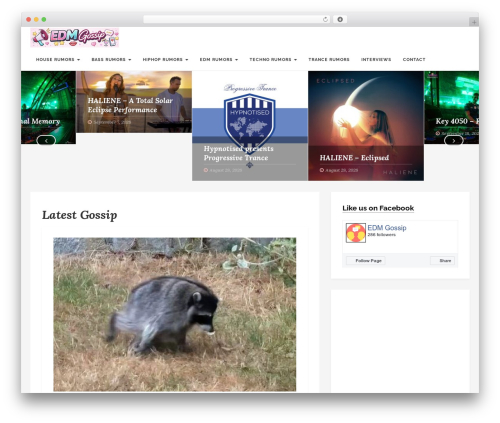Reload the page with the refresh icon
The height and width of the screenshot is (423, 500).
[325, 19]
